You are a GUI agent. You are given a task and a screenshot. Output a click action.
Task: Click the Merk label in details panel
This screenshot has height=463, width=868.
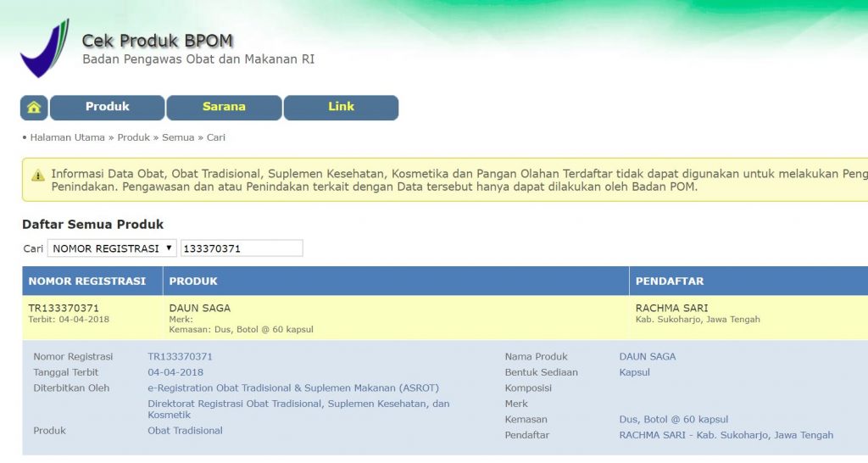516,404
